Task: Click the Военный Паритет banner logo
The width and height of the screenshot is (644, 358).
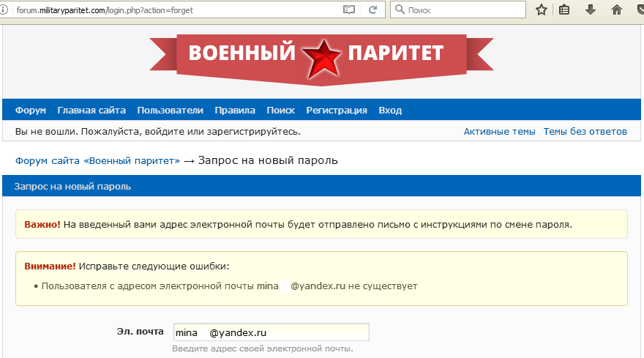Action: tap(321, 59)
